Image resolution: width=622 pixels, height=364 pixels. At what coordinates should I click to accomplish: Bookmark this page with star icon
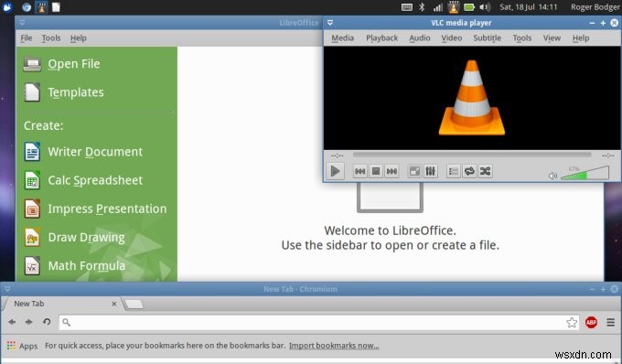[x=572, y=322]
